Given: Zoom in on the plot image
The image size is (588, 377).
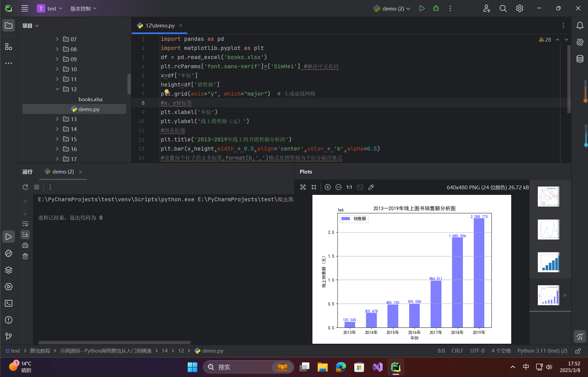Looking at the screenshot, I should point(327,187).
